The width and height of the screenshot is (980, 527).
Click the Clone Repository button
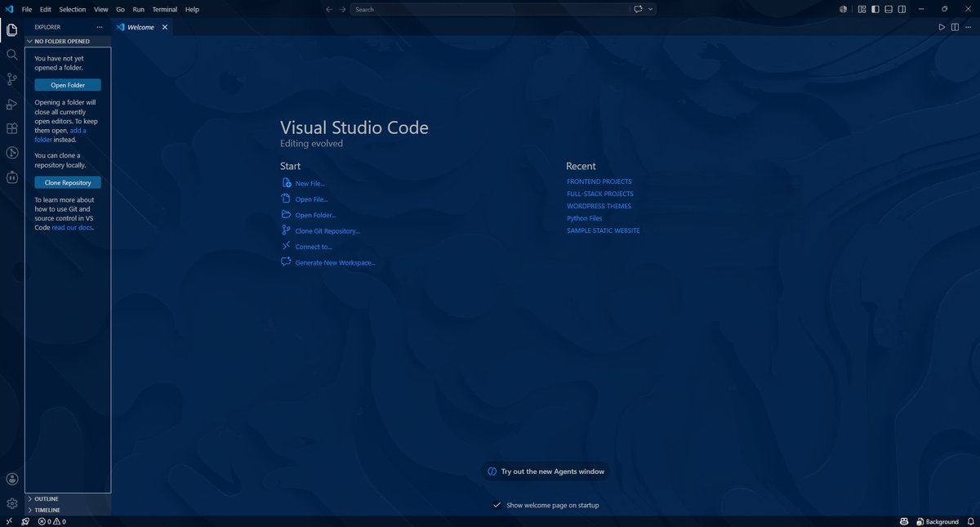(68, 183)
